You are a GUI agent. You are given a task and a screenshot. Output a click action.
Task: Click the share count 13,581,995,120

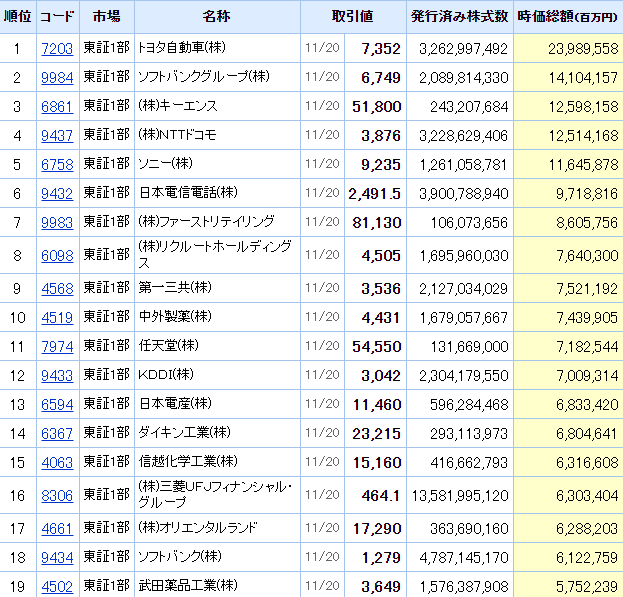point(460,496)
